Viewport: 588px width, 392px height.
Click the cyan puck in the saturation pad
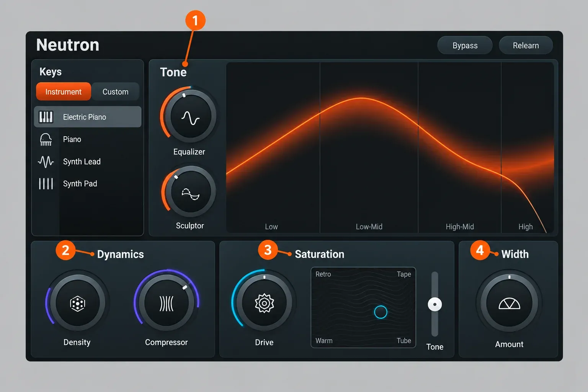point(381,312)
